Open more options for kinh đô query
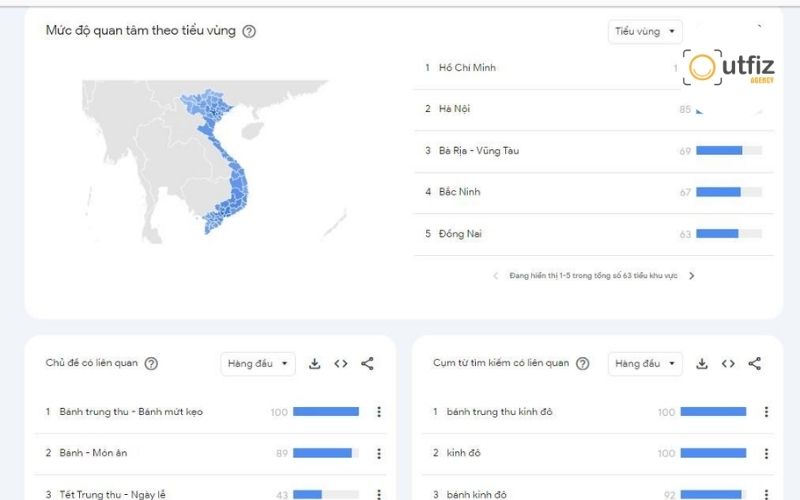Image resolution: width=800 pixels, height=500 pixels. (x=766, y=454)
